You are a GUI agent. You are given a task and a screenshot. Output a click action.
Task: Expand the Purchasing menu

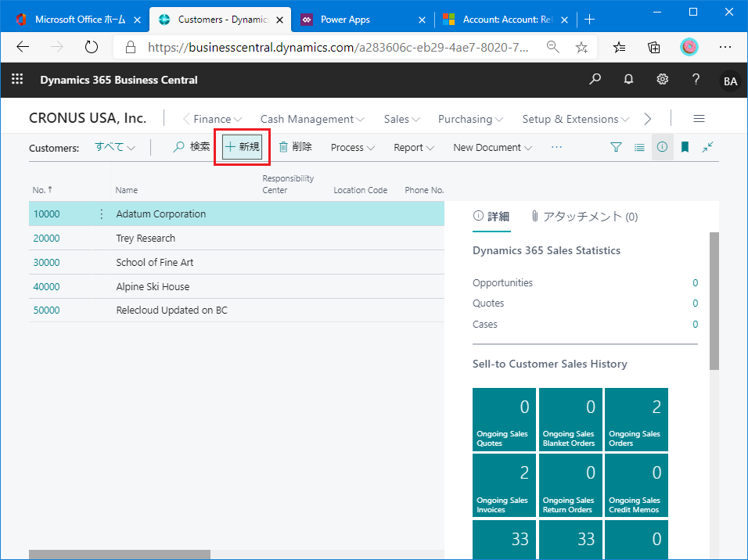[x=470, y=119]
